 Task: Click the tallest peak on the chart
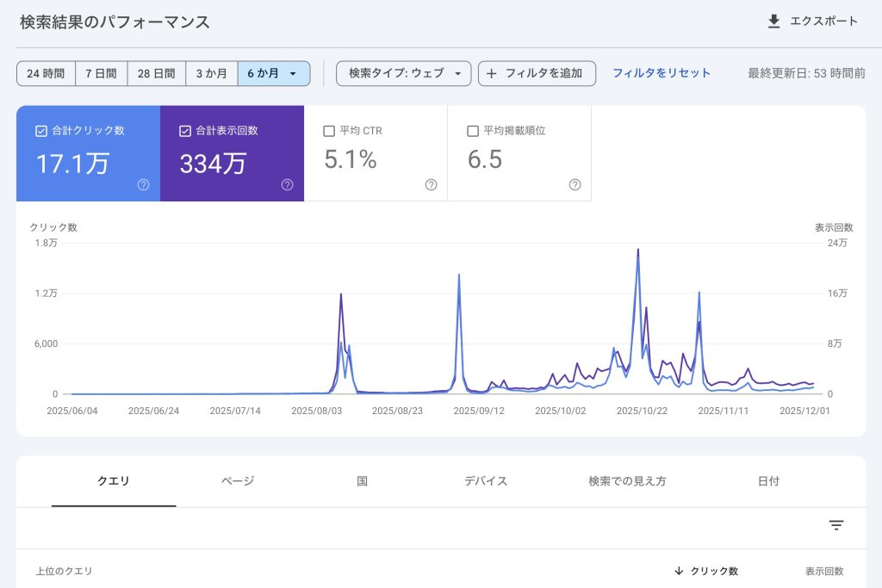[637, 251]
